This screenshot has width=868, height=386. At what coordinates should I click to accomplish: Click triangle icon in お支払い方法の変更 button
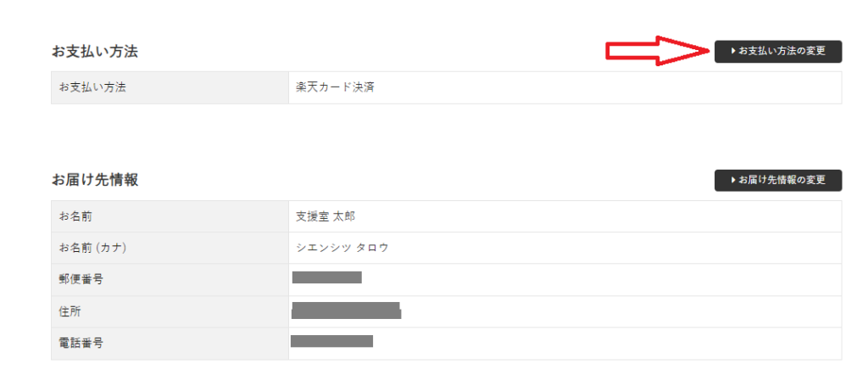(733, 51)
